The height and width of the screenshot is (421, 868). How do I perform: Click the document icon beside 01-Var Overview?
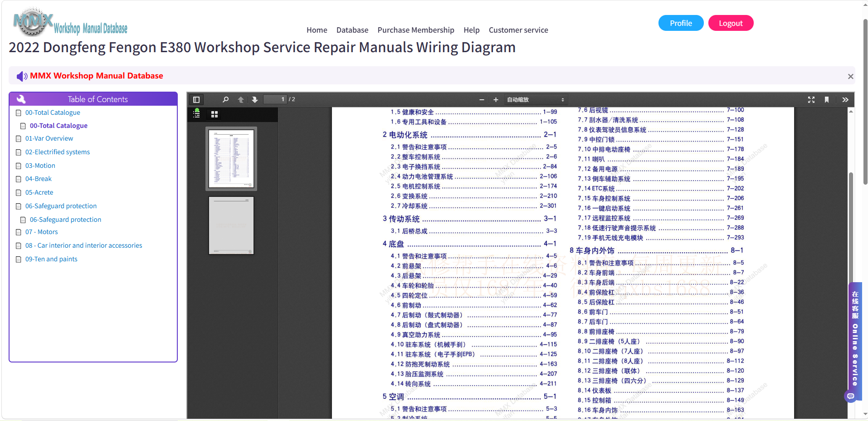19,139
